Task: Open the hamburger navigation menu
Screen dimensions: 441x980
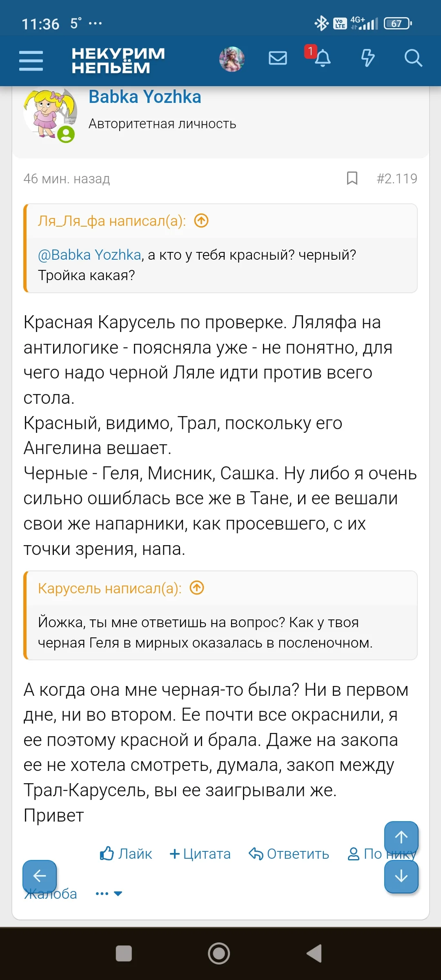Action: [x=31, y=60]
